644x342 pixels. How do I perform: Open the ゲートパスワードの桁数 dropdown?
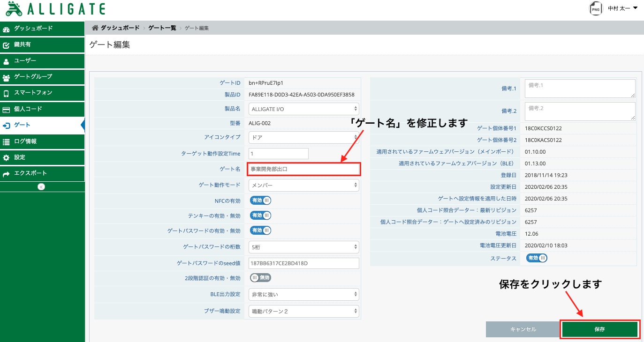click(x=304, y=247)
